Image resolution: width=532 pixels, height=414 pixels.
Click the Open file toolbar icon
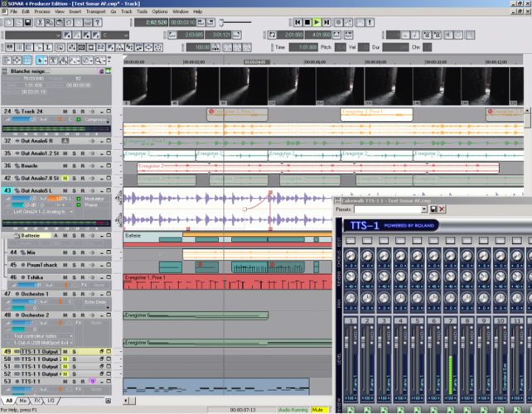click(x=18, y=22)
